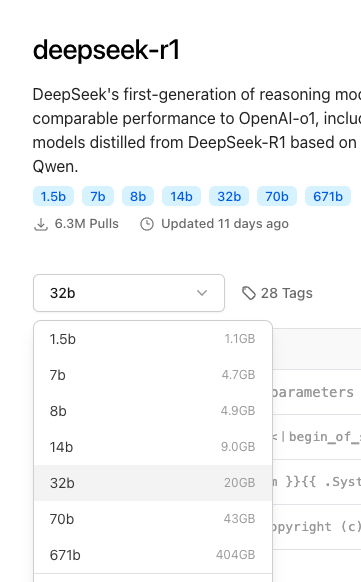The width and height of the screenshot is (361, 582).
Task: Open the 32b model size dropdown
Action: click(129, 293)
